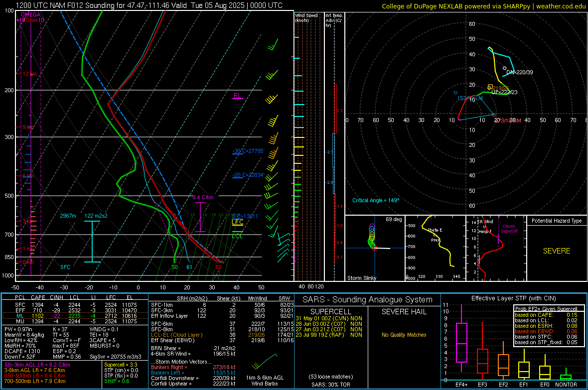Select the EFF parcel row

(75, 310)
